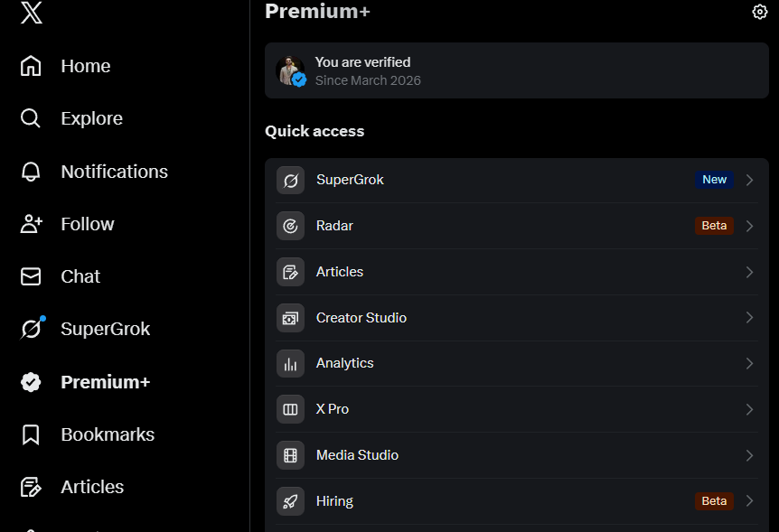This screenshot has height=532, width=779.
Task: Click the Hiring rocket icon
Action: [290, 501]
